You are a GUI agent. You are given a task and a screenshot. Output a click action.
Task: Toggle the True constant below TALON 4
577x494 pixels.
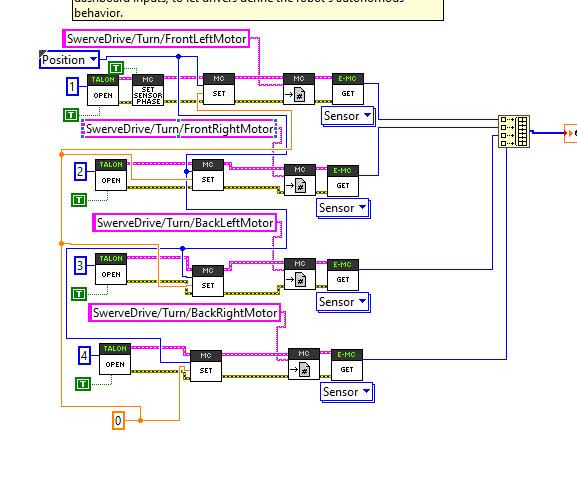click(83, 384)
